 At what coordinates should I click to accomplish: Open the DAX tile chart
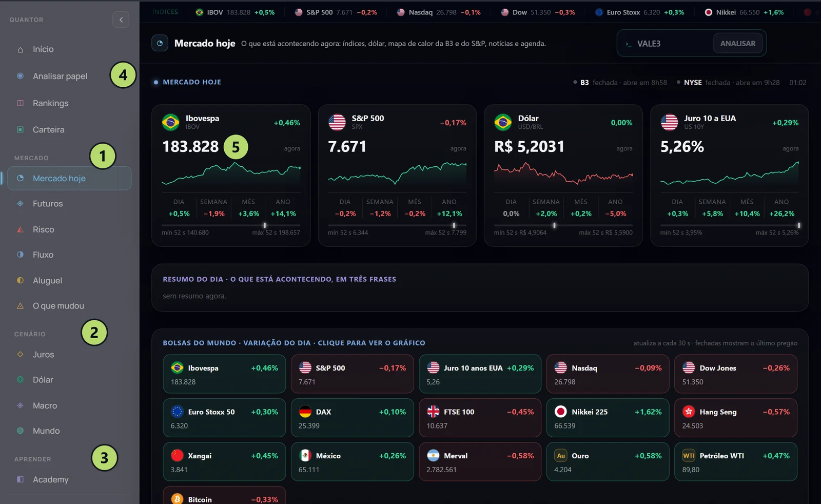(x=352, y=418)
